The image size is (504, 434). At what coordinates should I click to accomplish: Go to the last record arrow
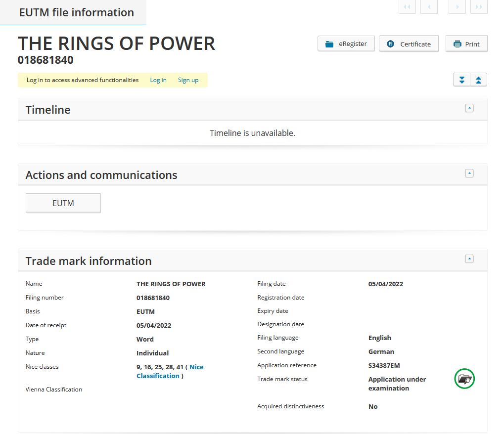(479, 7)
